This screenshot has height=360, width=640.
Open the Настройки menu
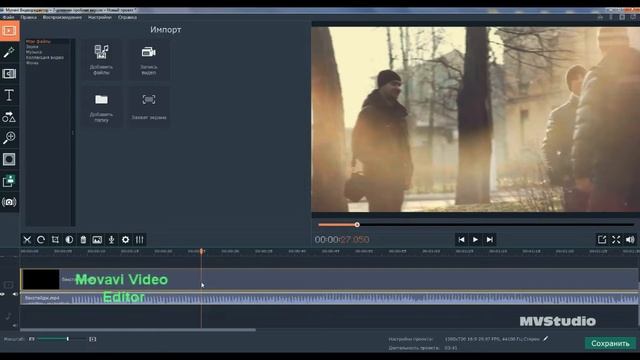pyautogui.click(x=100, y=17)
